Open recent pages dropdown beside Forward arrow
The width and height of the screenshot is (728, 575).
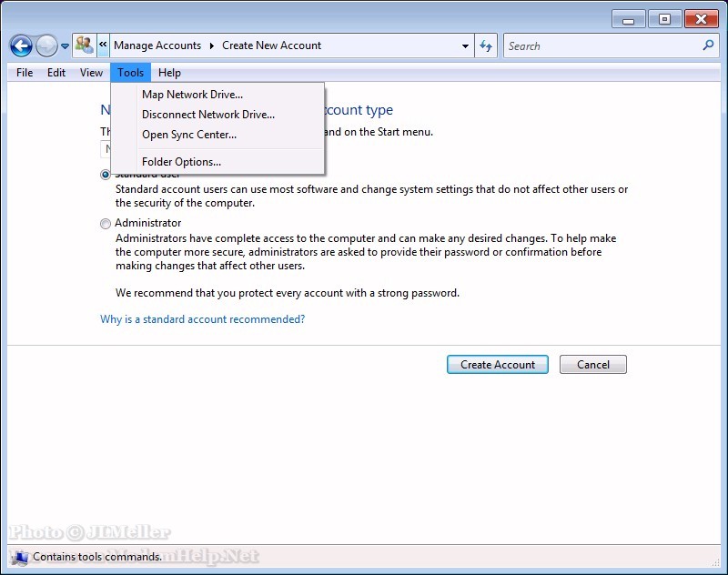click(x=65, y=46)
